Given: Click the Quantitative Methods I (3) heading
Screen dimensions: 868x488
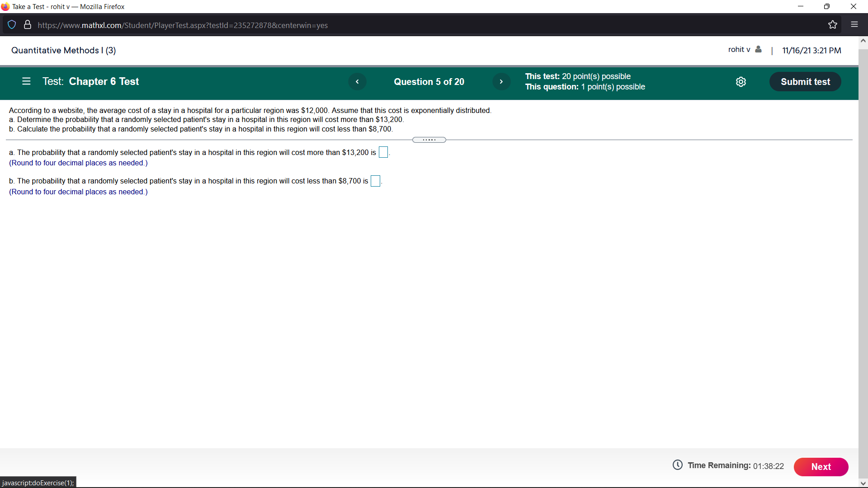Looking at the screenshot, I should click(x=63, y=50).
